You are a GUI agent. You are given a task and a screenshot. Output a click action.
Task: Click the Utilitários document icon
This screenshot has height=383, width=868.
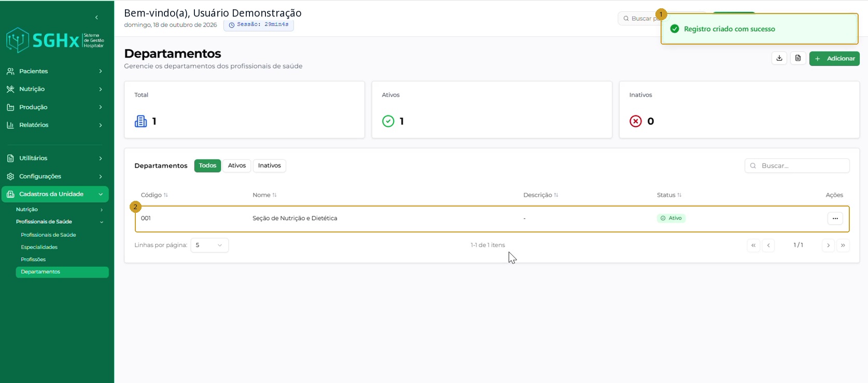click(10, 158)
